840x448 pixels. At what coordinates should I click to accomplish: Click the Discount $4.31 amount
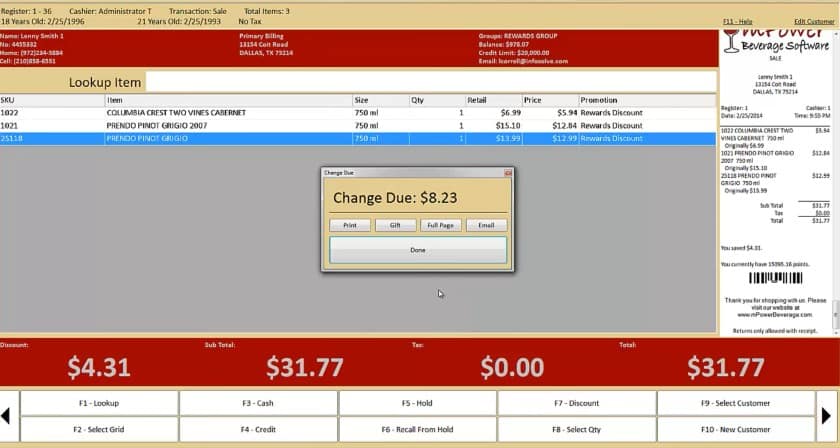[x=99, y=368]
